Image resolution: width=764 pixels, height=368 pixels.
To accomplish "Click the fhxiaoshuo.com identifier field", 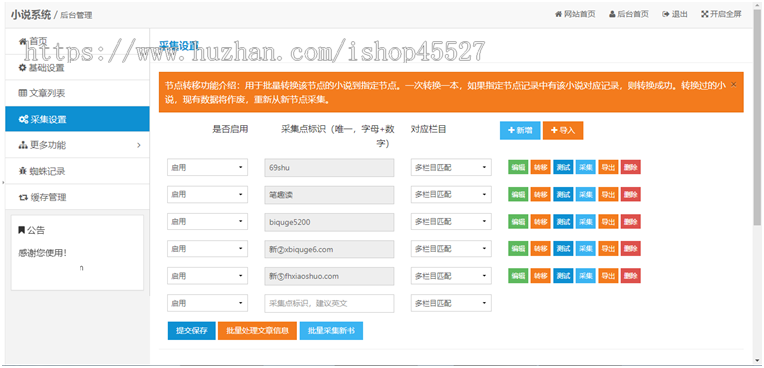I will pos(329,276).
